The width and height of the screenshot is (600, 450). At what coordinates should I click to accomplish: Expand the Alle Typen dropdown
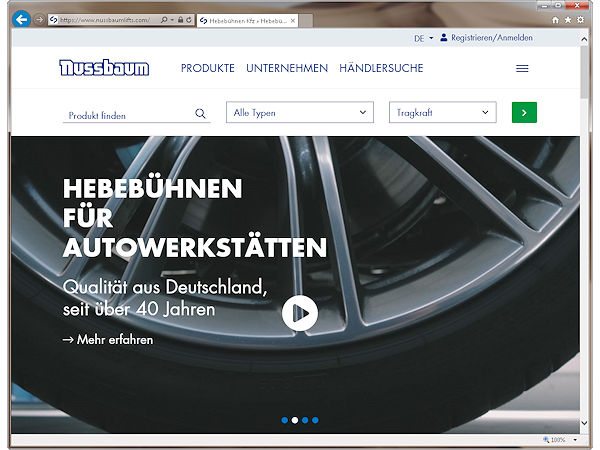[x=300, y=112]
